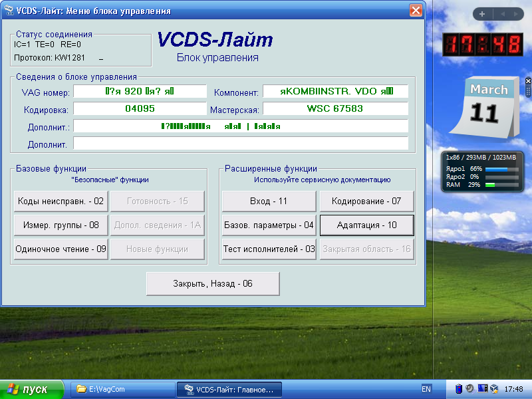Screen dimensions: 532x399
Task: Click the CPU and RAM monitor gadget
Action: click(482, 172)
